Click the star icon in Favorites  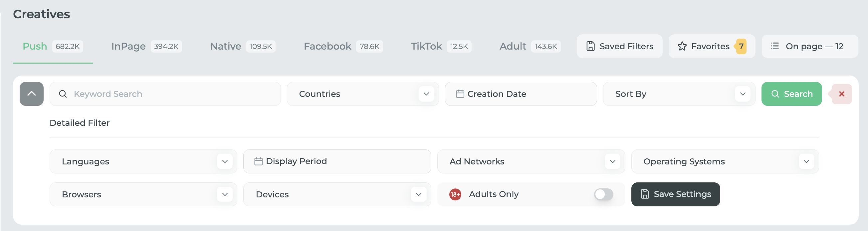[x=682, y=46]
